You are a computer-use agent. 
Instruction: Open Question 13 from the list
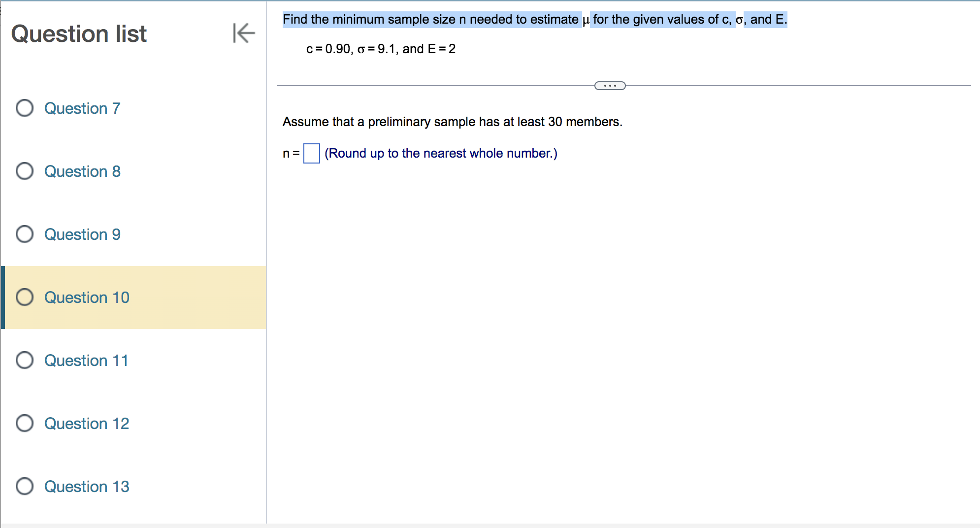click(87, 487)
